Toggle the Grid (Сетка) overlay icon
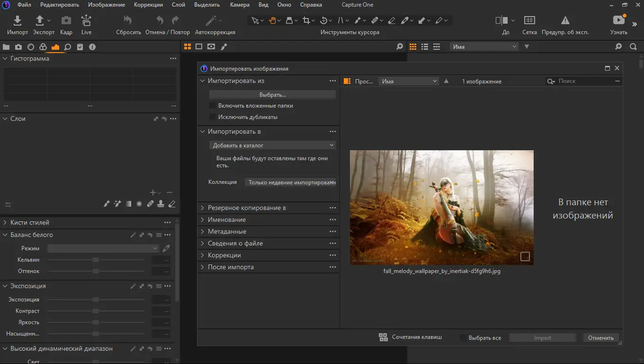 (529, 20)
